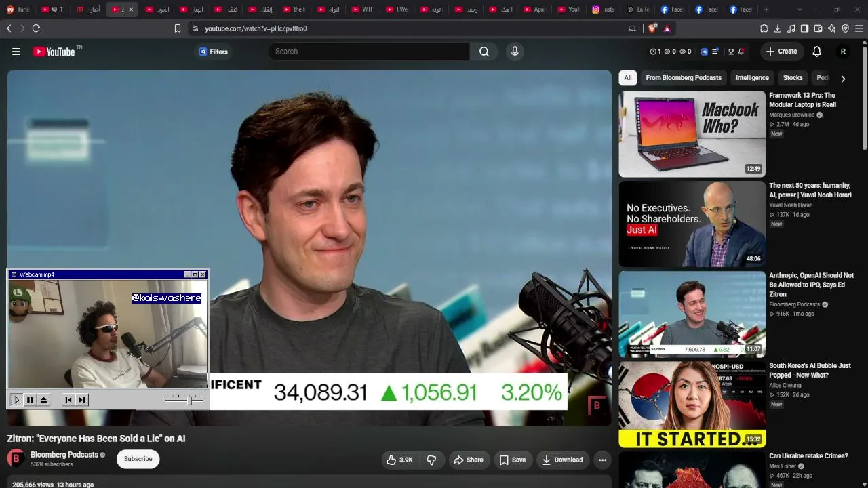Dislike the video with thumbs down
The image size is (868, 488).
tap(431, 460)
